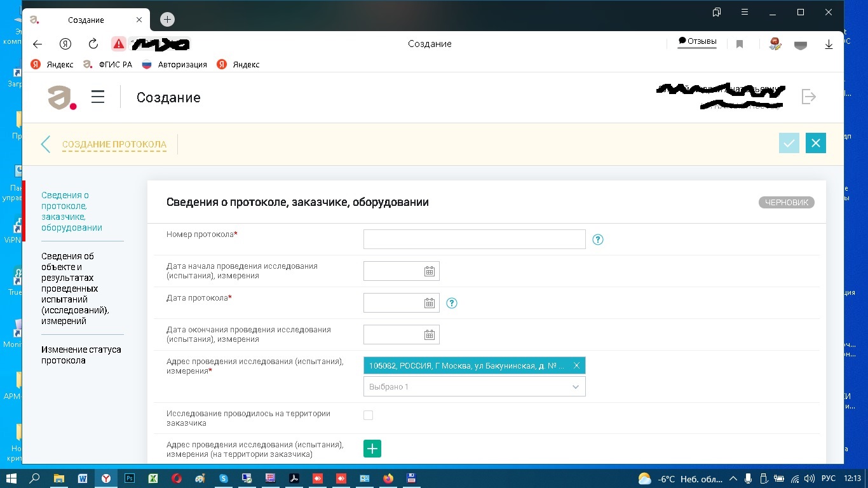Open Сведения о протоколе, заказчике, оборудовании section

pyautogui.click(x=72, y=211)
